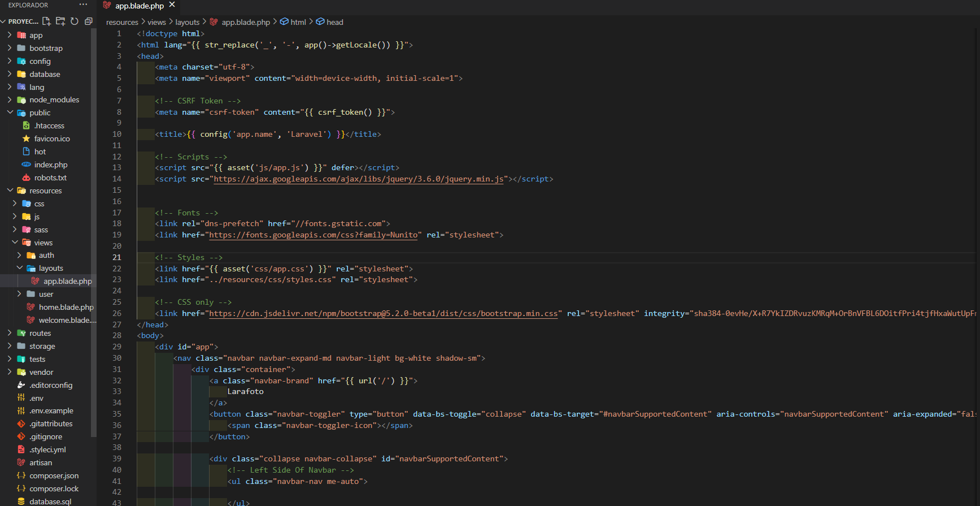Screen dimensions: 980x506
Task: Click the html breadcrumb symbol
Action: point(293,22)
